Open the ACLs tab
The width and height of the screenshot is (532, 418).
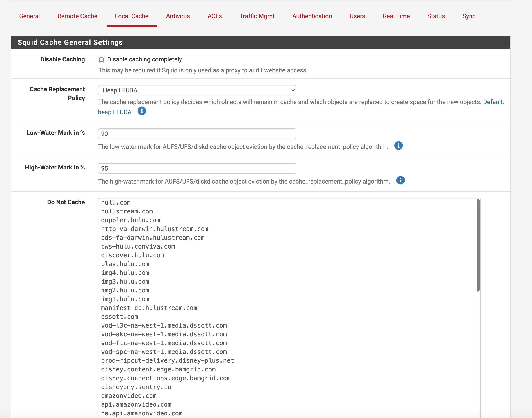coord(215,16)
